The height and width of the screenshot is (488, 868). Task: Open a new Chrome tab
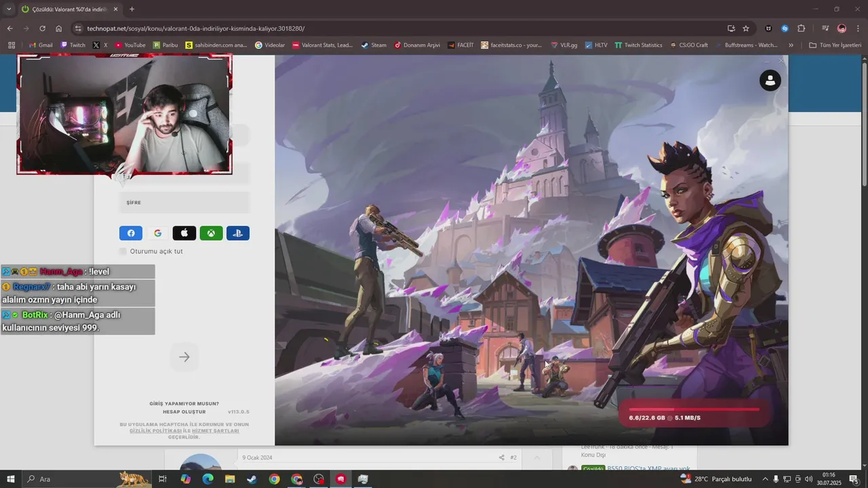[132, 9]
